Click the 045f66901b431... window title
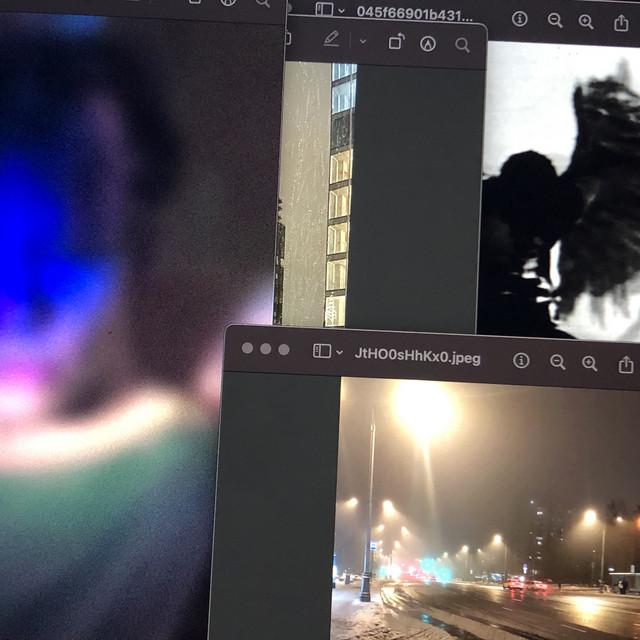640x640 pixels. pyautogui.click(x=415, y=14)
